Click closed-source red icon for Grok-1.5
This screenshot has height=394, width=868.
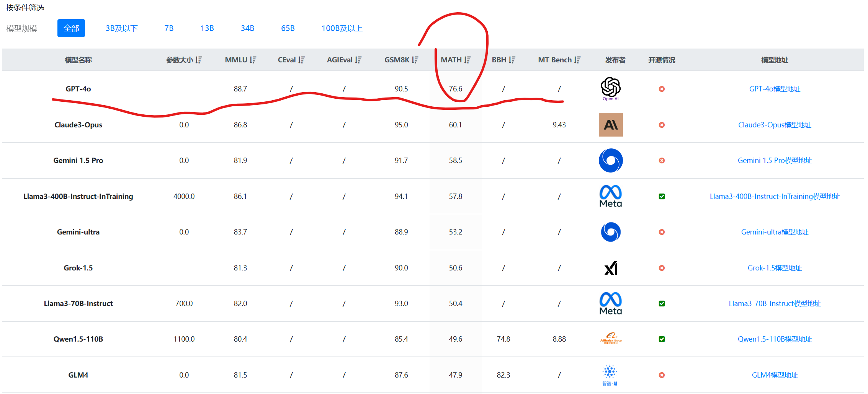662,268
